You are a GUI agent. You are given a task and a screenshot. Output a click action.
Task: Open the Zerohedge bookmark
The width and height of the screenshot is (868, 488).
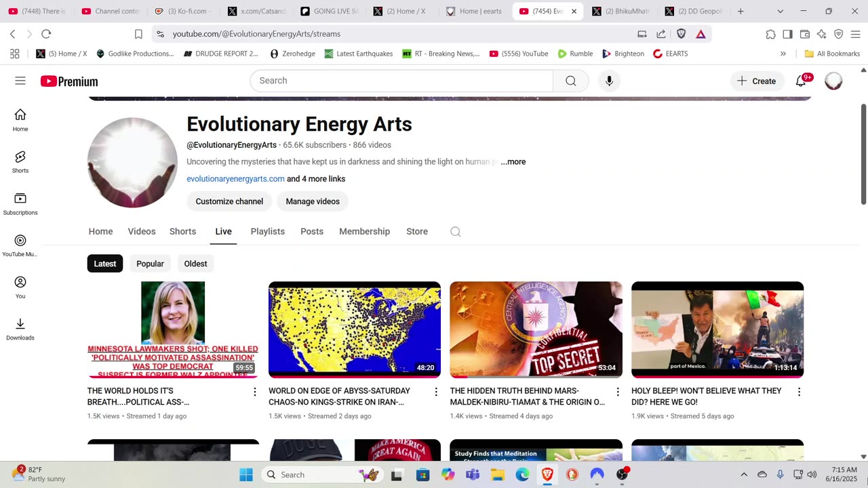(x=292, y=54)
